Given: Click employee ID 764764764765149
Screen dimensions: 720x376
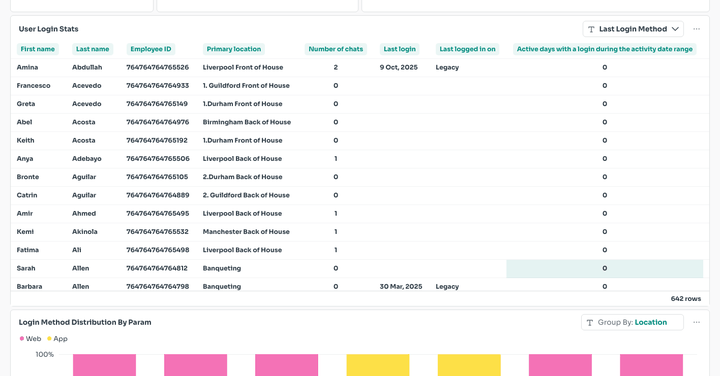Looking at the screenshot, I should pos(157,104).
